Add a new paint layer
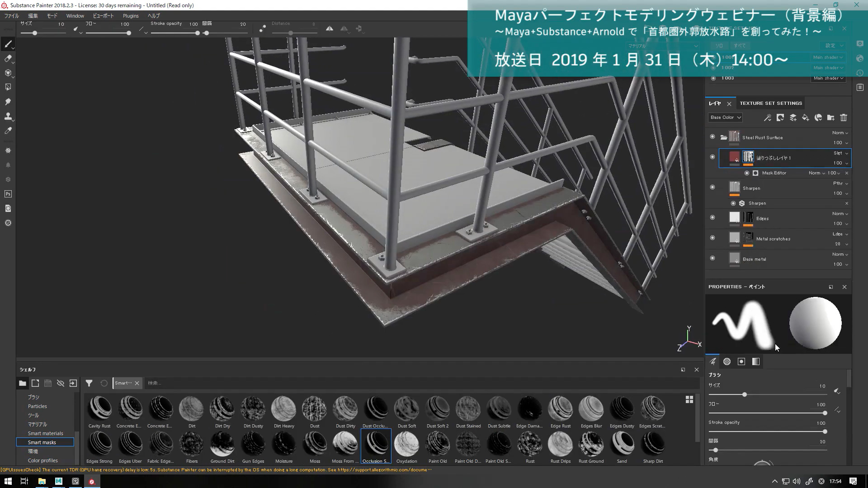 click(793, 117)
